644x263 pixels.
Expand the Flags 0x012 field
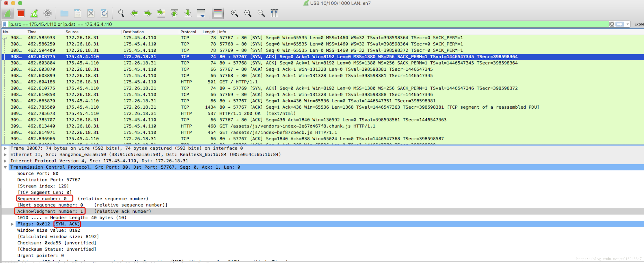click(12, 224)
